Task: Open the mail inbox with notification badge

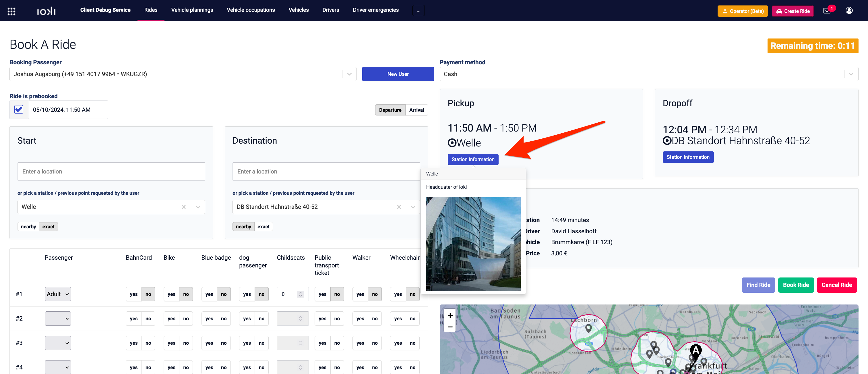Action: [827, 11]
